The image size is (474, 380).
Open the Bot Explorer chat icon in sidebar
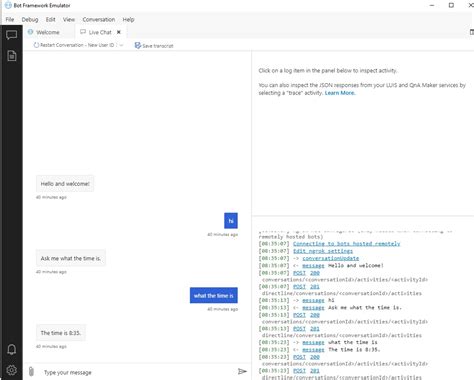(x=11, y=35)
